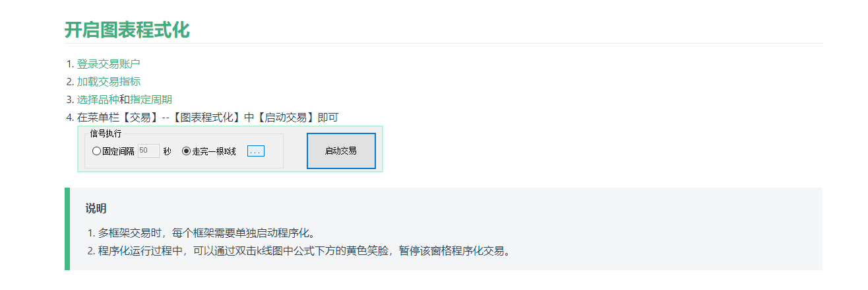The image size is (868, 290).
Task: Click the 说明 note title
Action: tap(96, 209)
